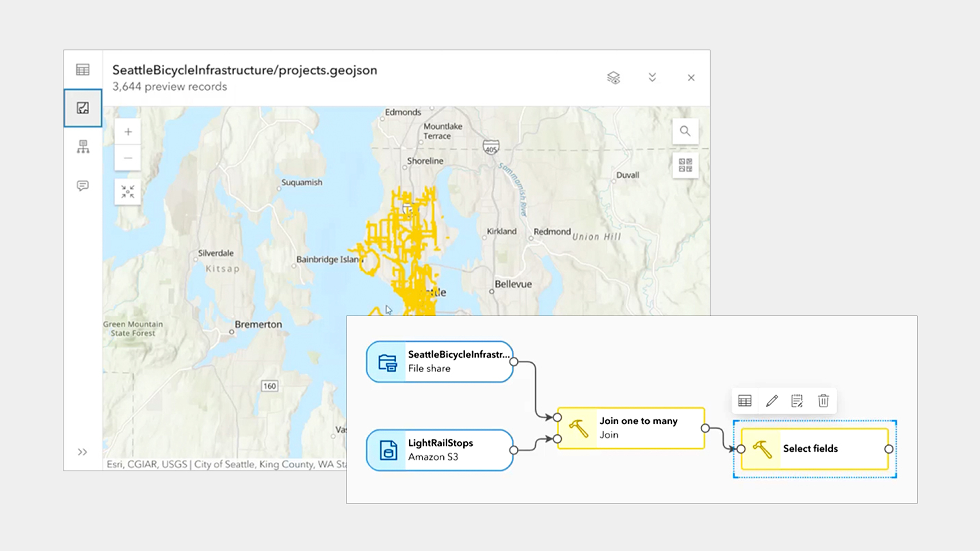Click the Edmonds map label
This screenshot has width=980, height=551.
point(403,112)
